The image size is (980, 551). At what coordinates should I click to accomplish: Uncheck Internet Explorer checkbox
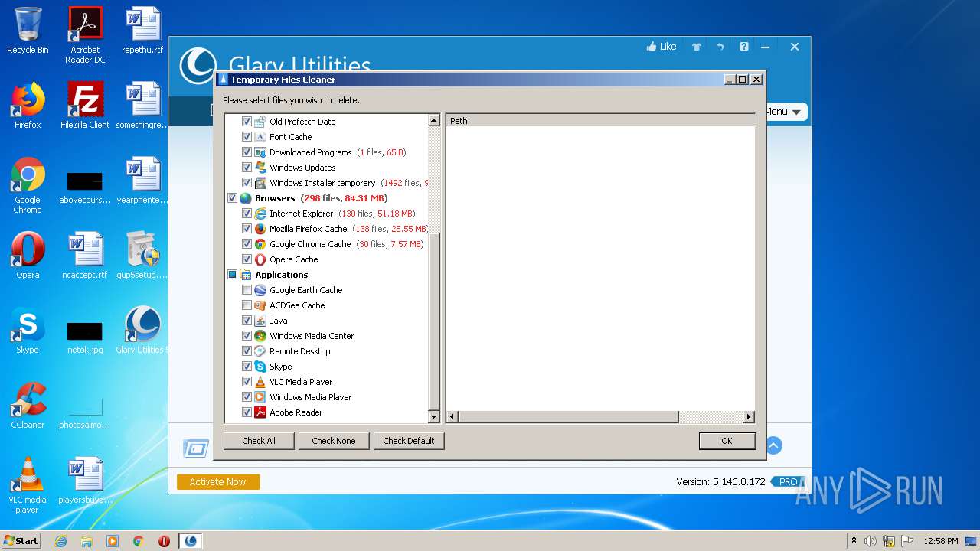(x=247, y=214)
